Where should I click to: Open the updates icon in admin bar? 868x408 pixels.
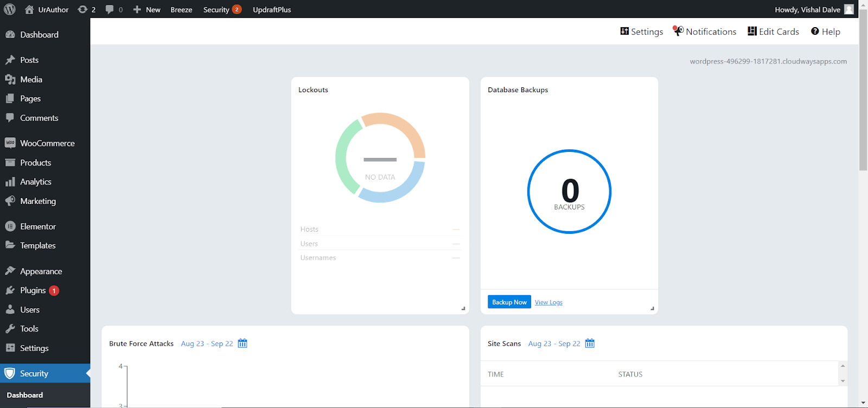coord(82,9)
